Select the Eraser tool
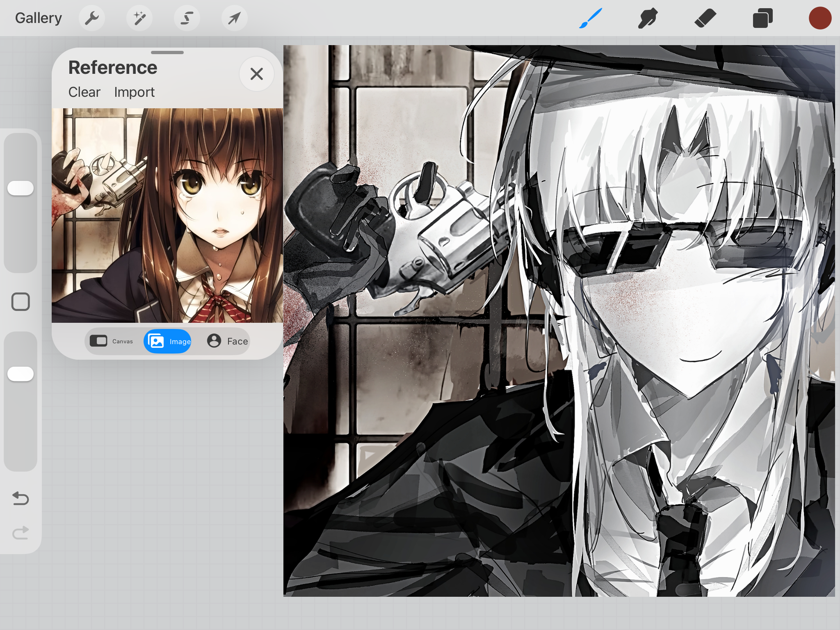 coord(705,18)
